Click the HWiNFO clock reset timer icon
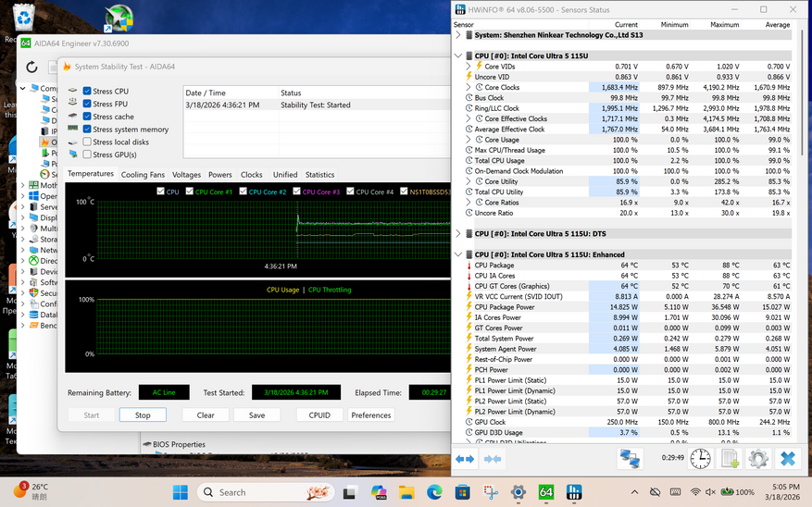The width and height of the screenshot is (812, 507). [x=700, y=458]
